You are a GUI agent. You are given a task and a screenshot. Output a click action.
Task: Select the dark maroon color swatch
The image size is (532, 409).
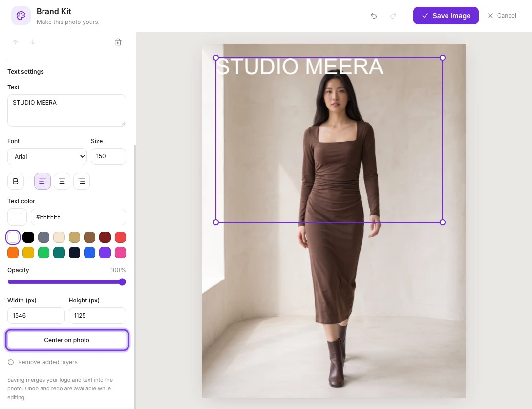click(x=105, y=237)
